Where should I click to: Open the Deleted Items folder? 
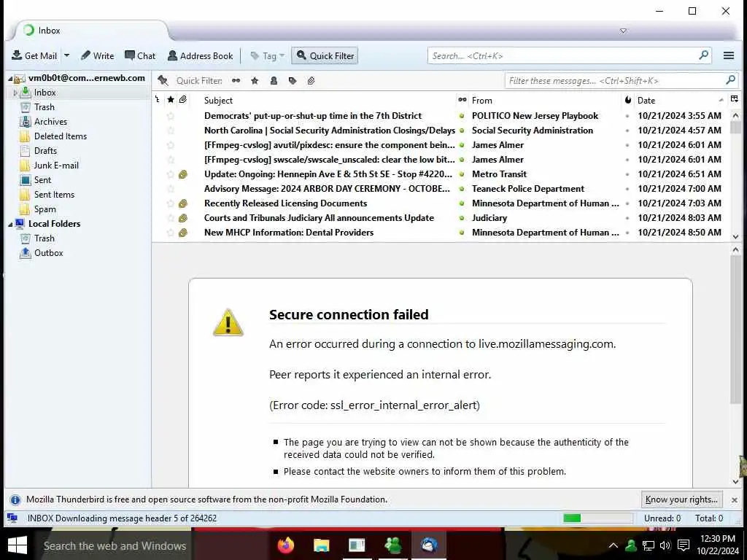tap(61, 136)
